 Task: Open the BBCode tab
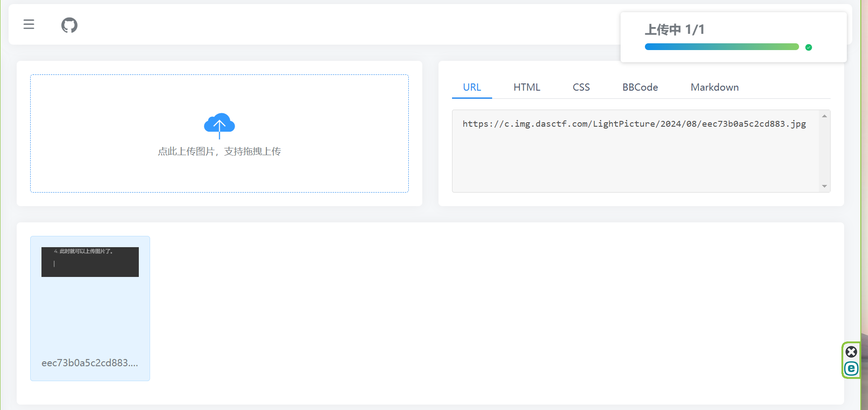click(640, 87)
